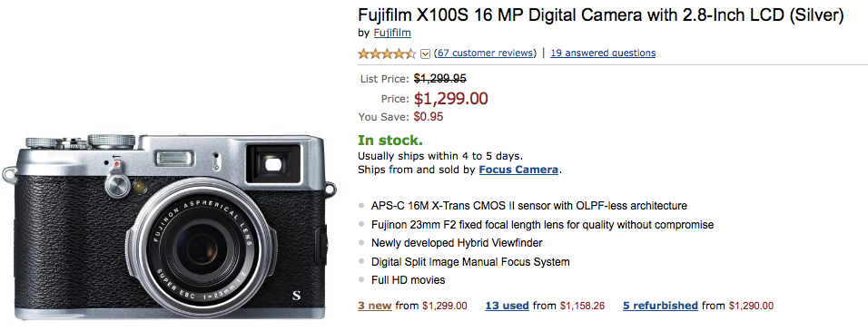Show the 13 used offers
This screenshot has height=331, width=868.
(507, 306)
